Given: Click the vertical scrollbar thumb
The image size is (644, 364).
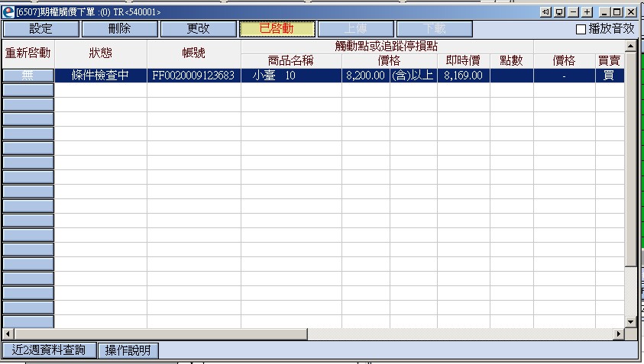Looking at the screenshot, I should point(630,158).
